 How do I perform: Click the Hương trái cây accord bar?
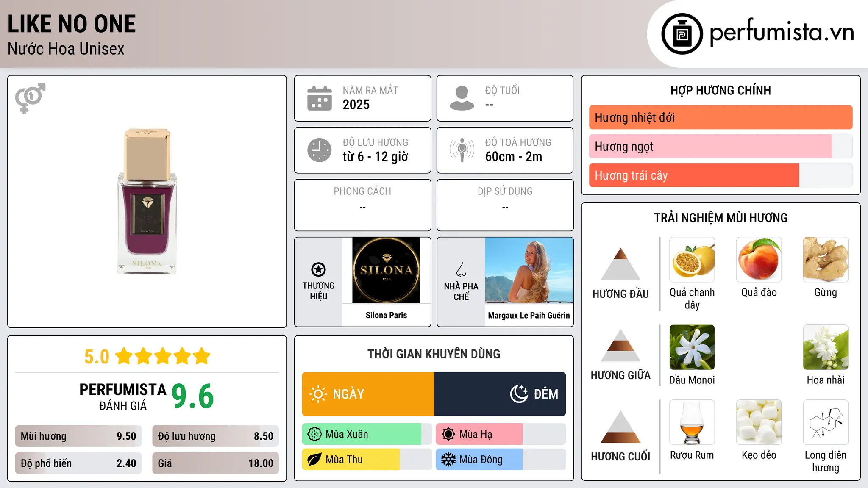coord(721,175)
